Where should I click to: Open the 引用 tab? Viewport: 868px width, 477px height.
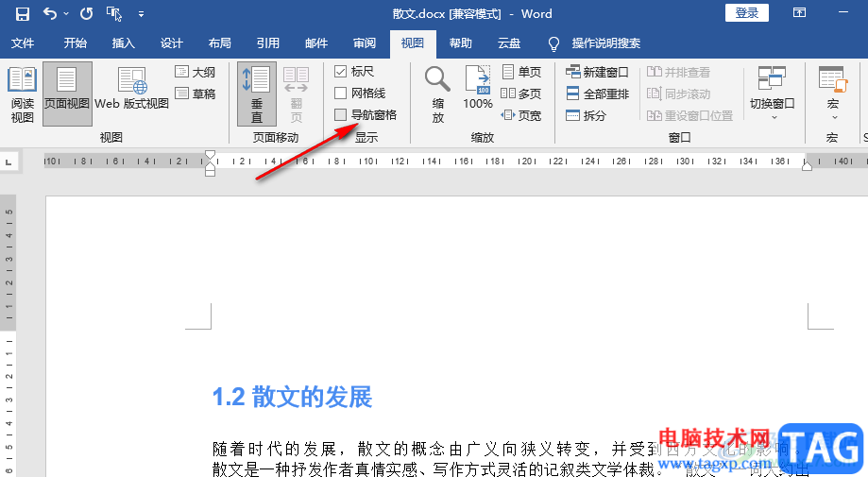268,43
